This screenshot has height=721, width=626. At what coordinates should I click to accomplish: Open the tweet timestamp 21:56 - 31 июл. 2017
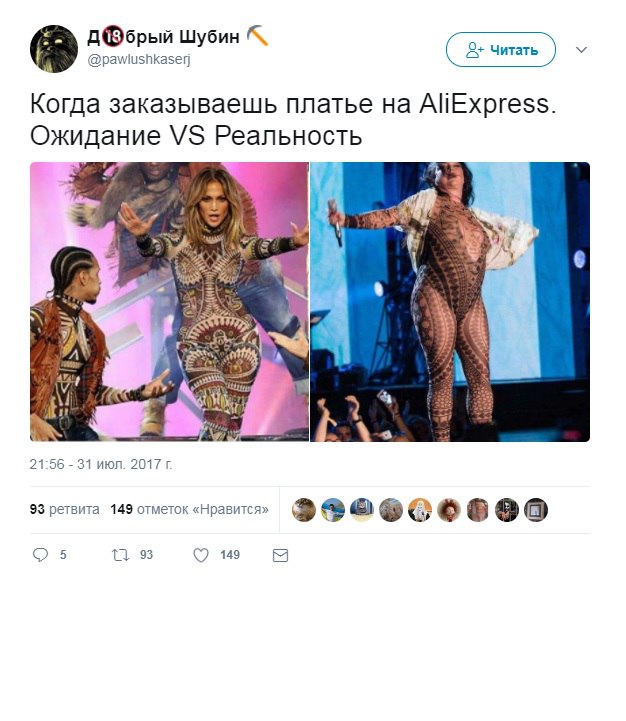tap(101, 464)
